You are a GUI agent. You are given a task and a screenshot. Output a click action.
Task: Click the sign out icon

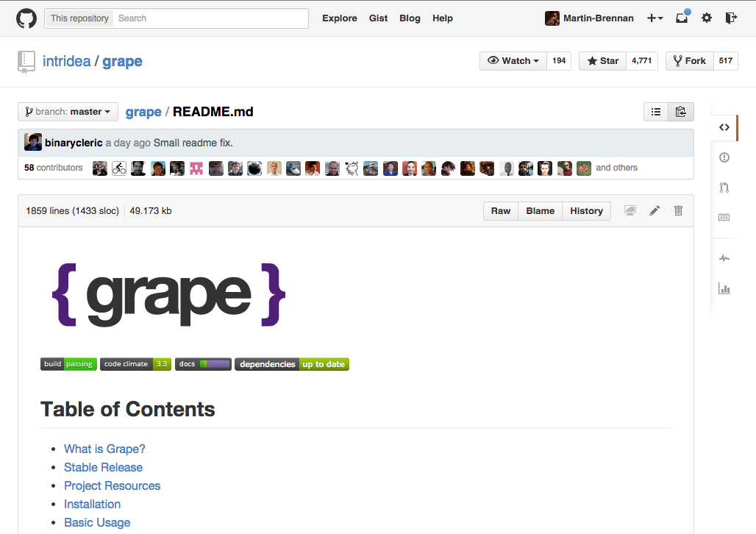(732, 18)
